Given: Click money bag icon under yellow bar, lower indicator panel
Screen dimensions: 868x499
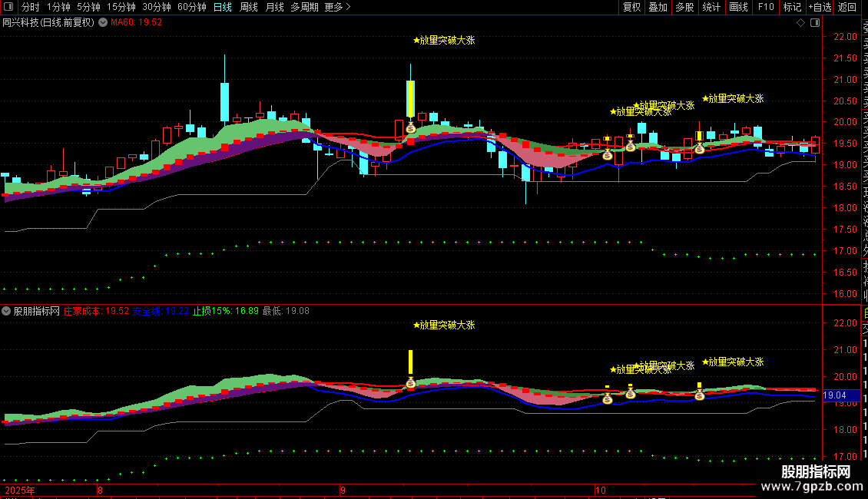Looking at the screenshot, I should pyautogui.click(x=411, y=383).
